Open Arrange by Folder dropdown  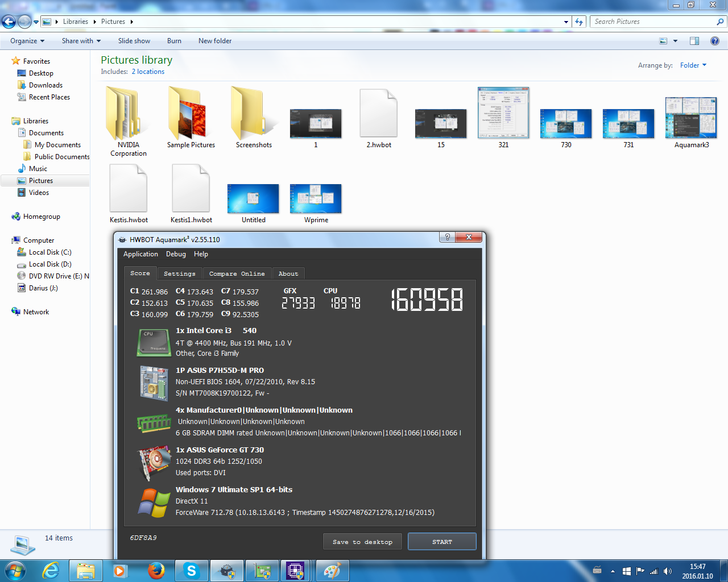pos(693,65)
